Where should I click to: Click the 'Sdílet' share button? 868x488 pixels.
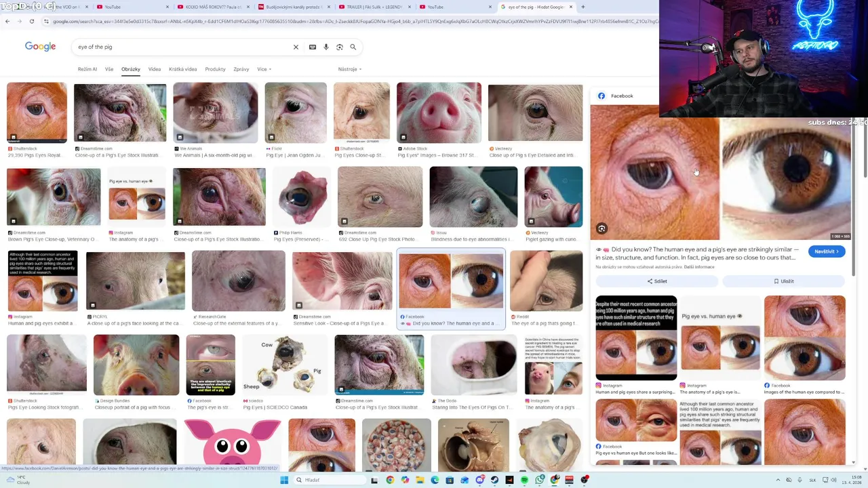tap(656, 281)
